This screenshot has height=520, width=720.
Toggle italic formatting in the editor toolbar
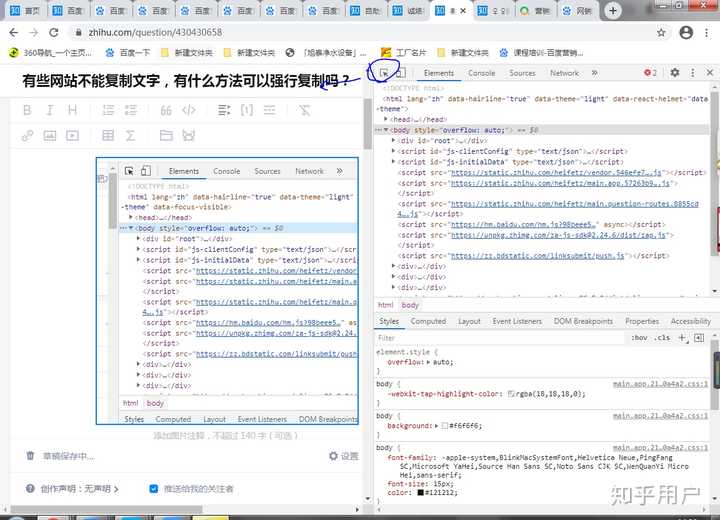(50, 110)
